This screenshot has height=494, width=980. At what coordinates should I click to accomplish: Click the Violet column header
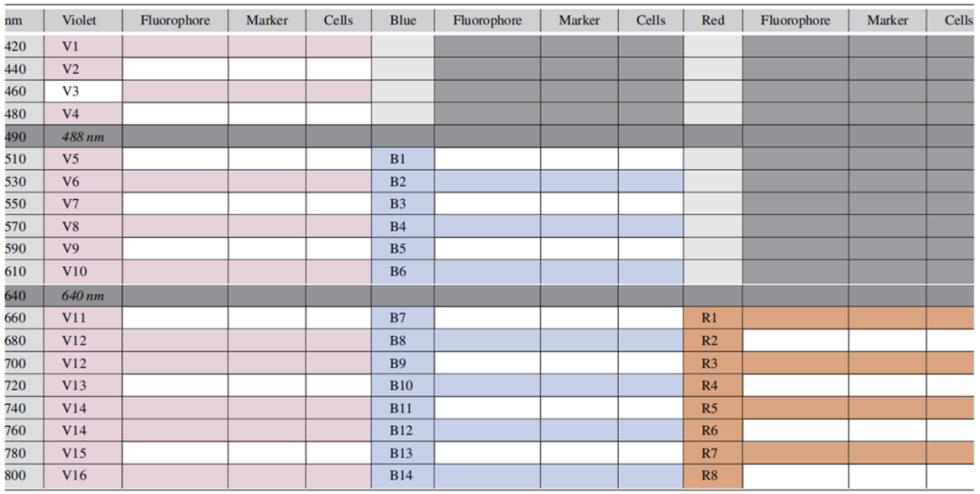pos(79,20)
